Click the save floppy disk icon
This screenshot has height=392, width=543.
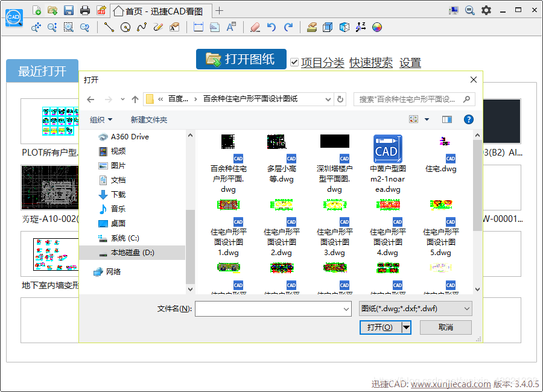pos(69,10)
